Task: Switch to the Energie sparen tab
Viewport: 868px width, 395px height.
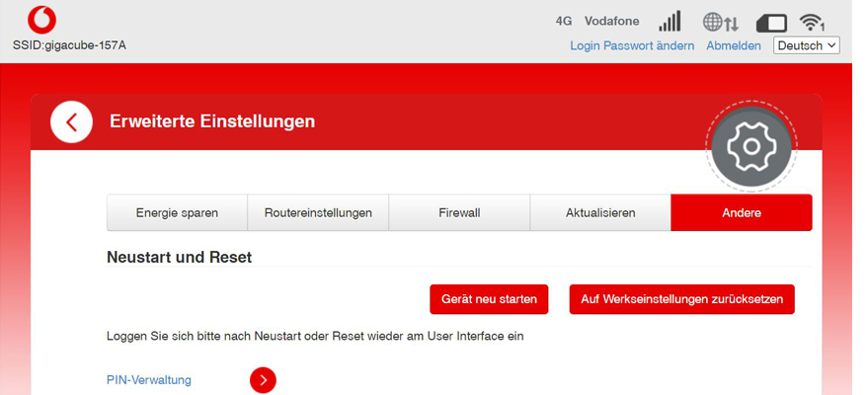Action: pyautogui.click(x=177, y=212)
